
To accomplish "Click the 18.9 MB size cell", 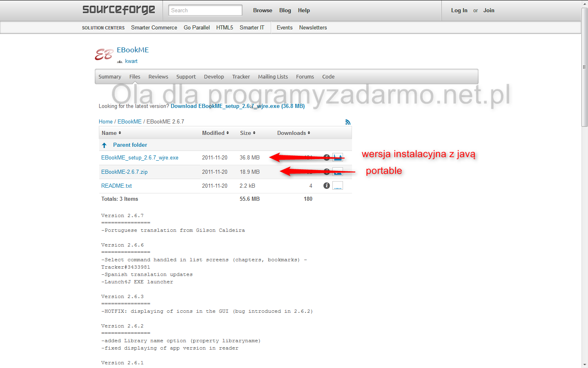I will click(x=249, y=172).
